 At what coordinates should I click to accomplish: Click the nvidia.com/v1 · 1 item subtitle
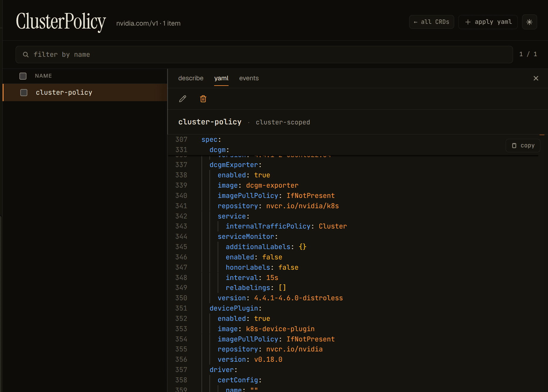[x=148, y=24]
